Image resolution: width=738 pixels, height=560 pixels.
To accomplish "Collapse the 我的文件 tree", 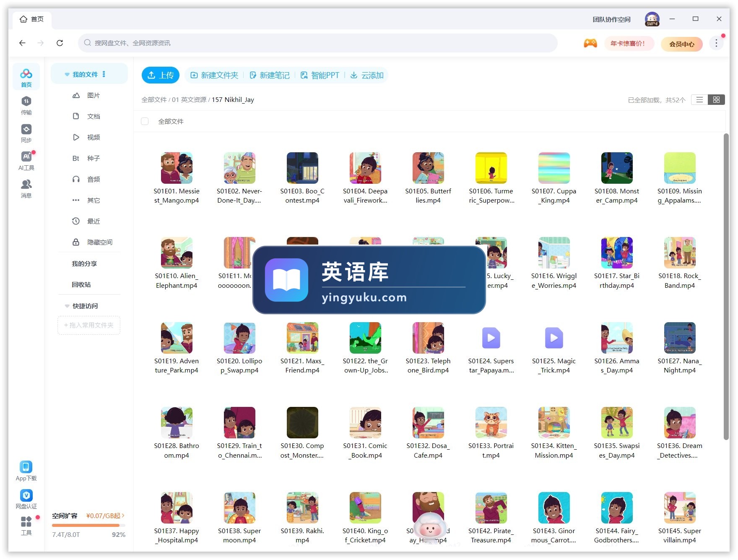I will (x=67, y=75).
